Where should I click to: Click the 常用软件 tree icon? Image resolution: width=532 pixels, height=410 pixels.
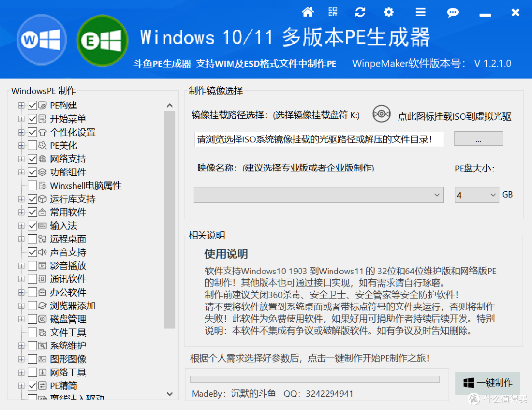click(42, 212)
